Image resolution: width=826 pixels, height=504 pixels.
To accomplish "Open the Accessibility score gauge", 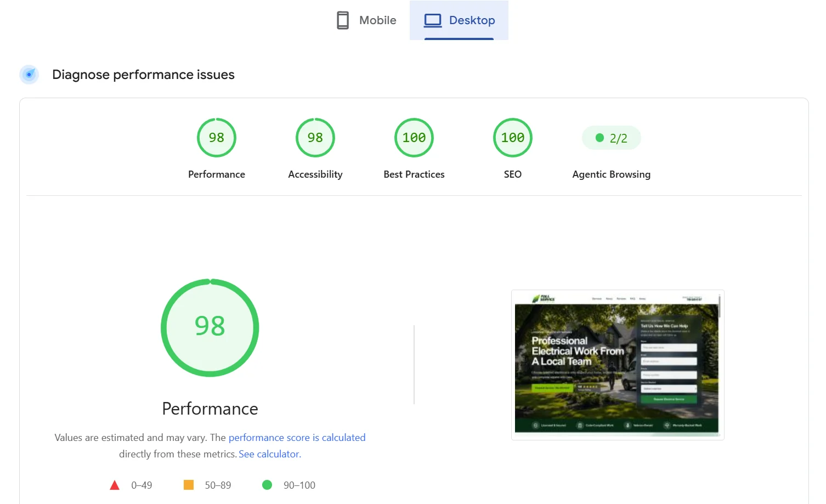I will pyautogui.click(x=315, y=138).
